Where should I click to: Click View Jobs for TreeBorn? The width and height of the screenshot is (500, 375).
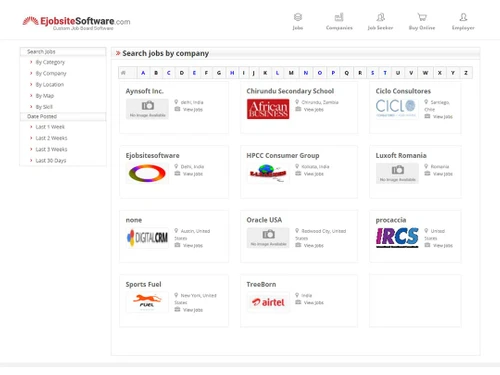point(313,303)
